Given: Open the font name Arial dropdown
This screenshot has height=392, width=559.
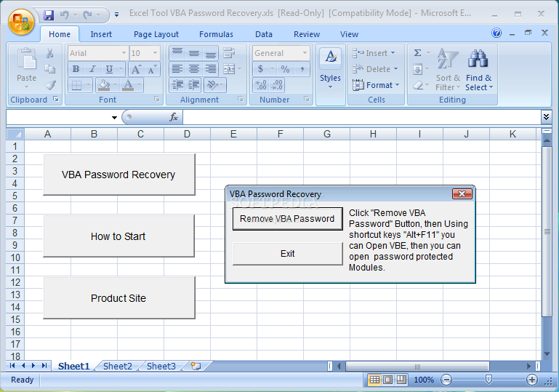Looking at the screenshot, I should (x=124, y=53).
